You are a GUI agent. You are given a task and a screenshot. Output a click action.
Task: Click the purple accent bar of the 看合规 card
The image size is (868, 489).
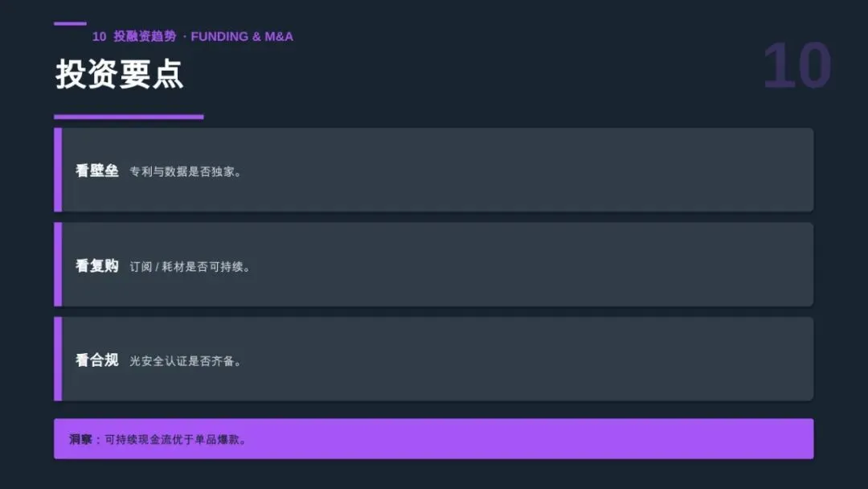click(x=58, y=359)
